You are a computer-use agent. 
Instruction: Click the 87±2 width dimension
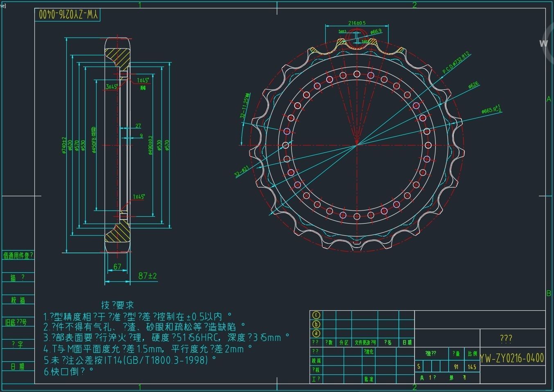click(x=147, y=276)
